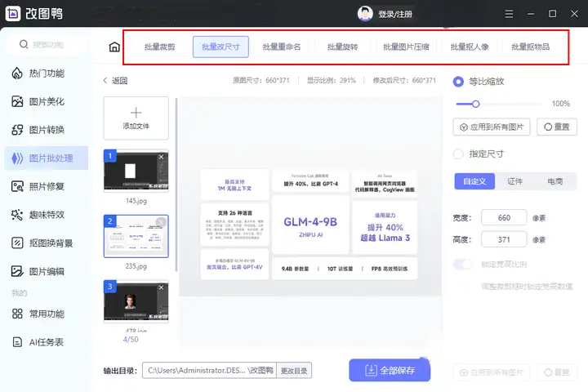Open 批量改尺寸 tab

[x=220, y=47]
